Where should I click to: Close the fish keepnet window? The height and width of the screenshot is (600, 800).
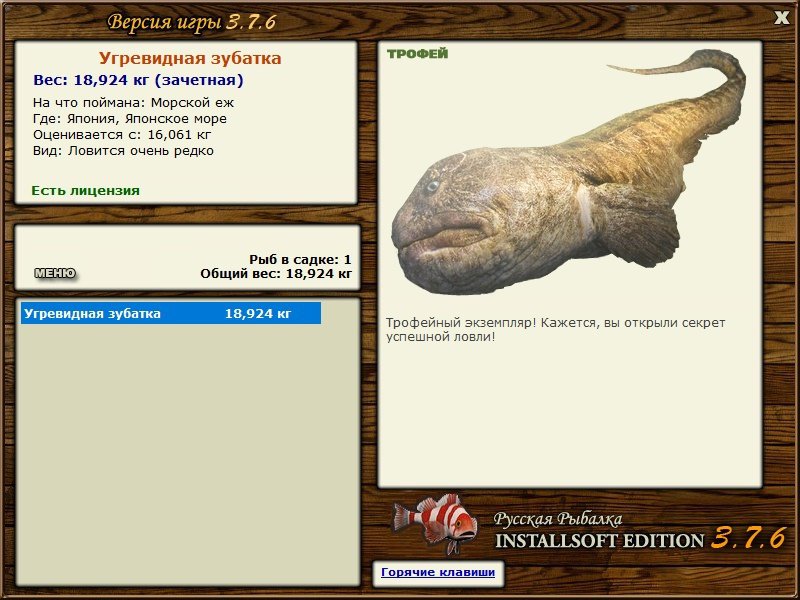pyautogui.click(x=781, y=18)
